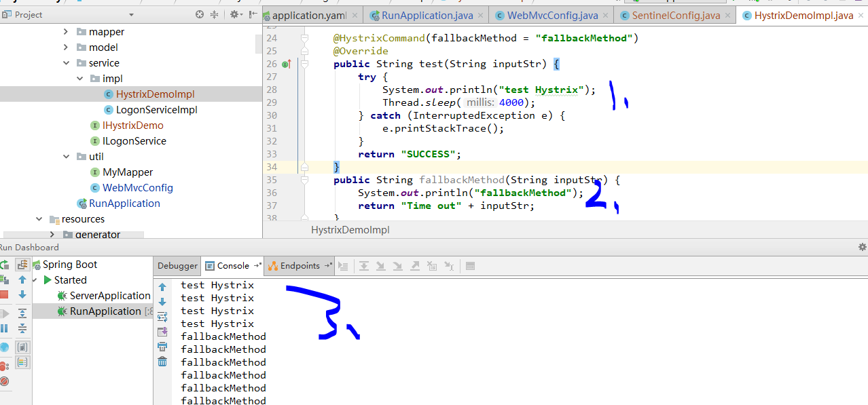Clear console with trash icon

tap(162, 362)
